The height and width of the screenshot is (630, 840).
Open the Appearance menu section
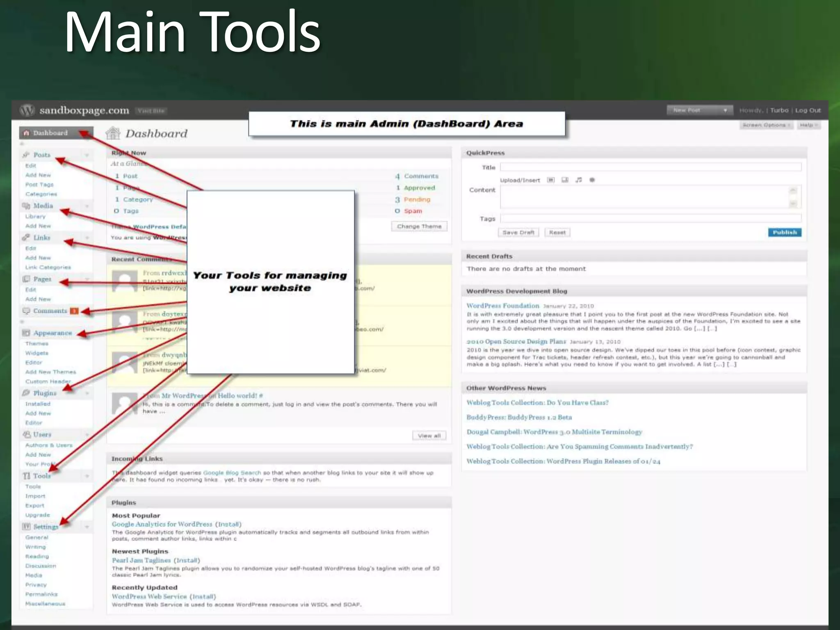pyautogui.click(x=52, y=333)
